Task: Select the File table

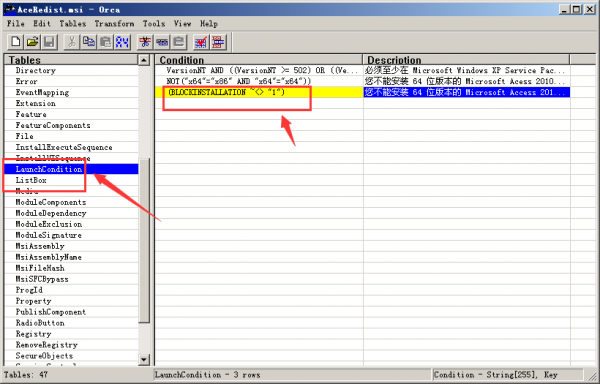Action: (x=24, y=136)
